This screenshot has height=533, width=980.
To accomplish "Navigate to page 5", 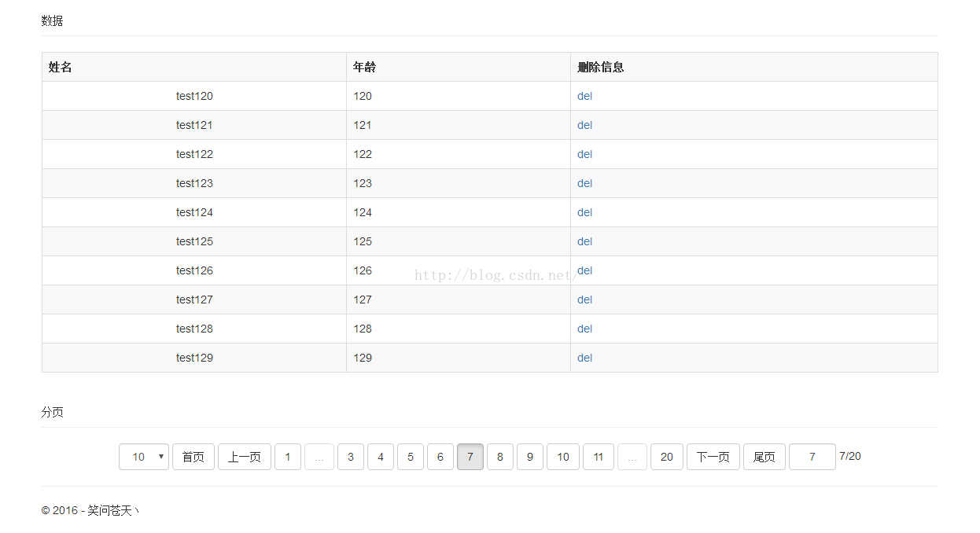I will pos(411,457).
